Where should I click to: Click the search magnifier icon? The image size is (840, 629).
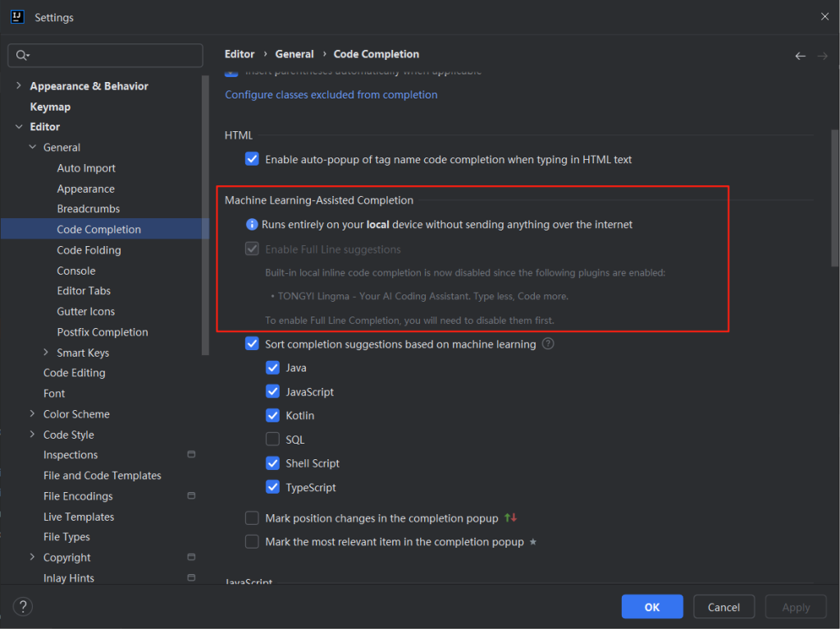(22, 55)
